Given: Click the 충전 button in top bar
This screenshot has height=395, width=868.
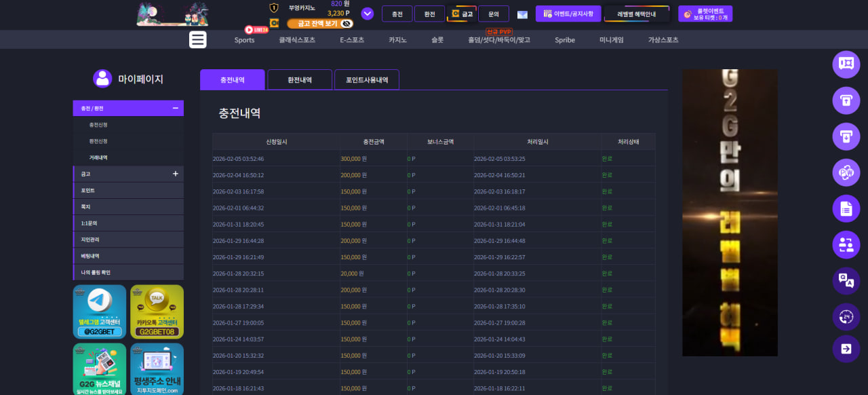Looking at the screenshot, I should [397, 14].
